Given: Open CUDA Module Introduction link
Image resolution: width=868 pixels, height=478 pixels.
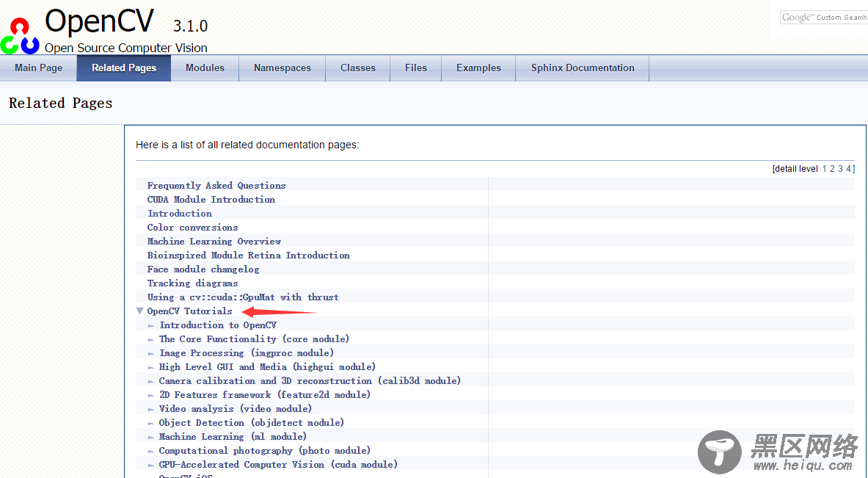Looking at the screenshot, I should click(211, 200).
